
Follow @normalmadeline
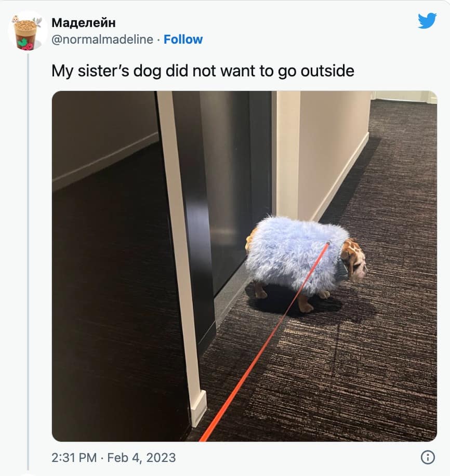tap(183, 39)
